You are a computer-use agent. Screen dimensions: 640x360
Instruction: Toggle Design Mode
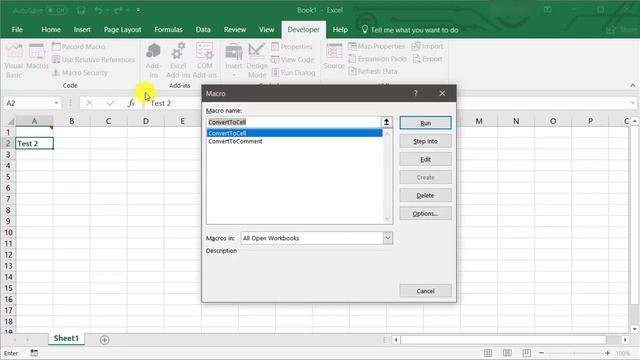(257, 60)
